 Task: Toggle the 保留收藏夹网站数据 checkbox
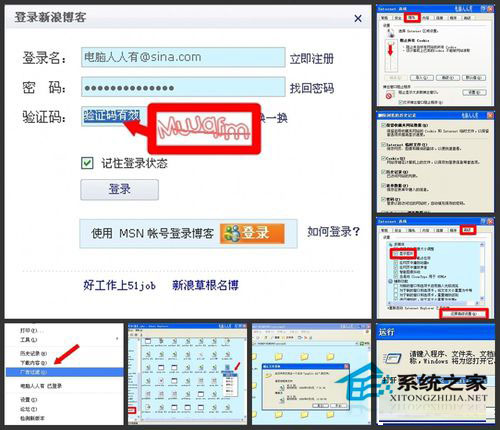point(383,125)
